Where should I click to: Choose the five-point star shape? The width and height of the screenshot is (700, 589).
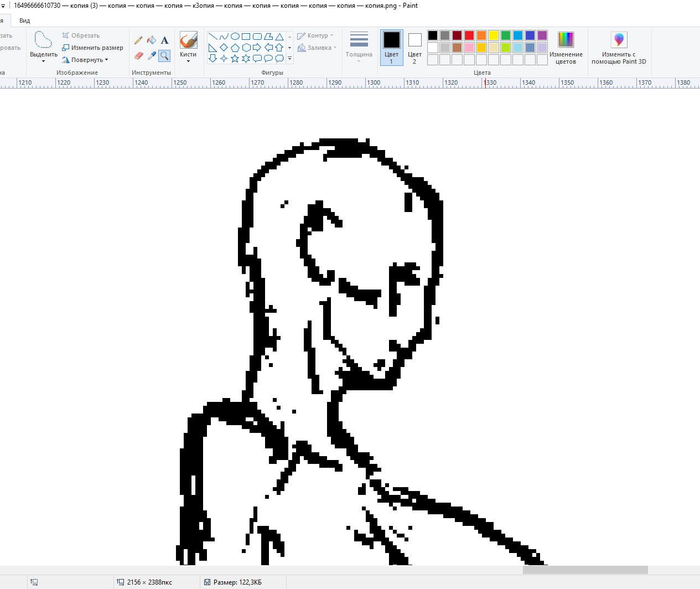tap(235, 58)
